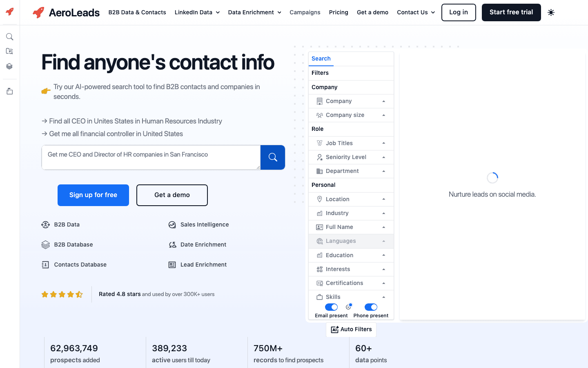This screenshot has height=368, width=588.
Task: Click the blue magnifier search button
Action: tap(273, 157)
